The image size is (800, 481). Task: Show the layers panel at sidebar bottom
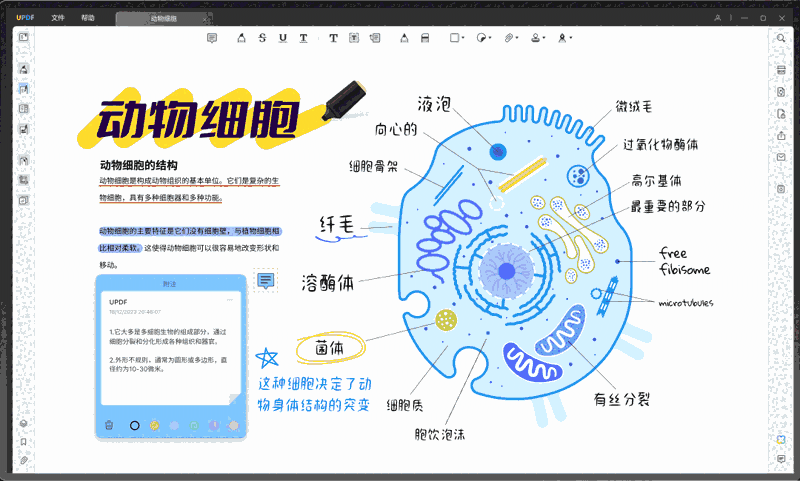pyautogui.click(x=23, y=423)
